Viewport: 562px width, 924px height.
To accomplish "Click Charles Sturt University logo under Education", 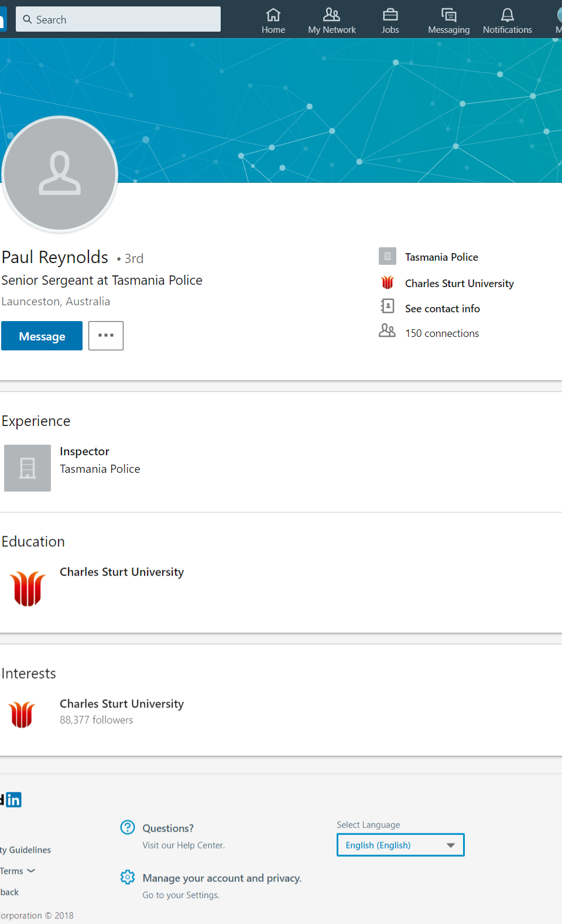I will [28, 588].
